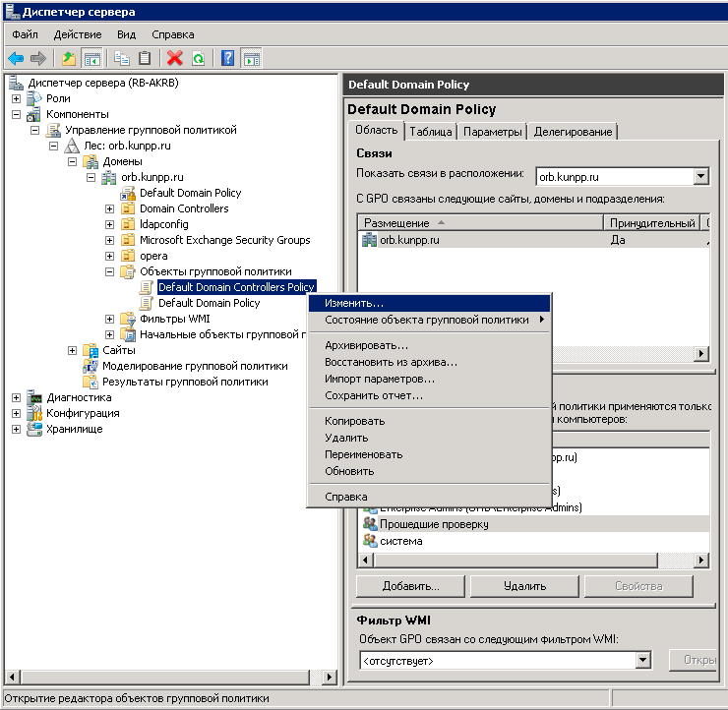Open the links location dropdown orb.kunpp.ru
The height and width of the screenshot is (710, 728).
(x=700, y=177)
